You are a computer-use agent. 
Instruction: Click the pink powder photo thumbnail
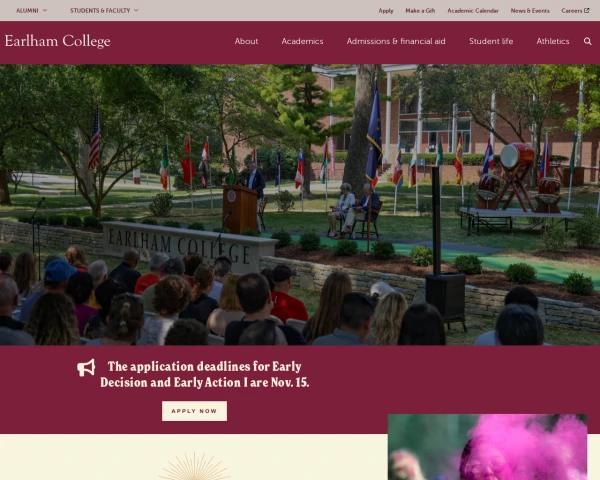(x=488, y=447)
